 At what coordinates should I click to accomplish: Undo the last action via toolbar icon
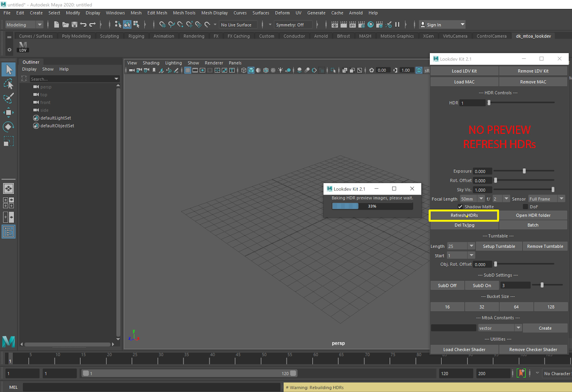point(84,24)
